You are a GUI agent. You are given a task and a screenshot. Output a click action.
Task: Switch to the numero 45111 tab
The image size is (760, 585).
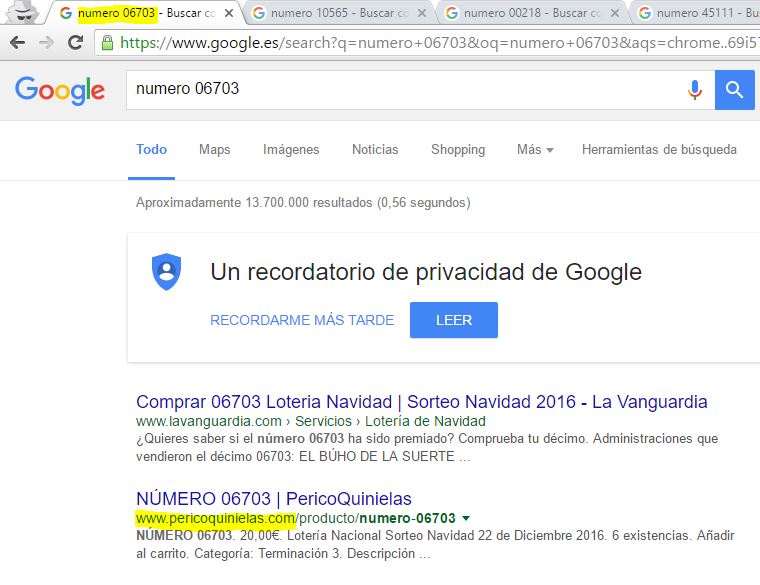coord(697,13)
